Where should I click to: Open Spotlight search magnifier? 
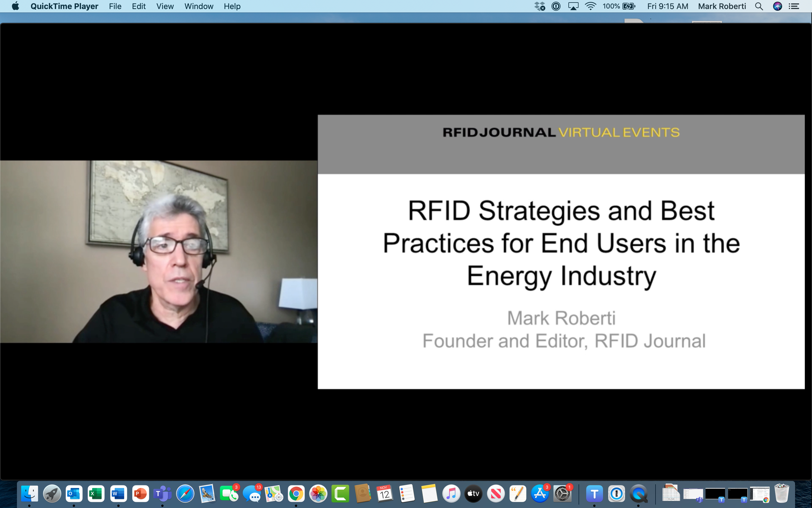click(759, 6)
